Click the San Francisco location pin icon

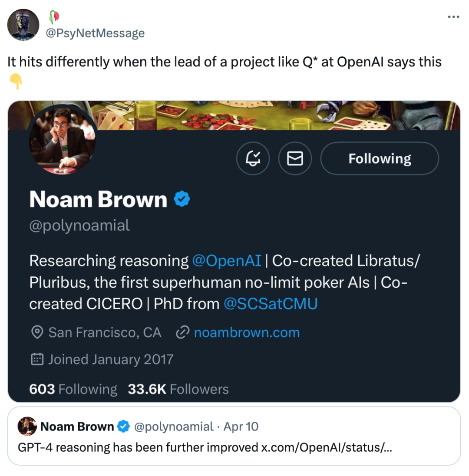[x=37, y=333]
